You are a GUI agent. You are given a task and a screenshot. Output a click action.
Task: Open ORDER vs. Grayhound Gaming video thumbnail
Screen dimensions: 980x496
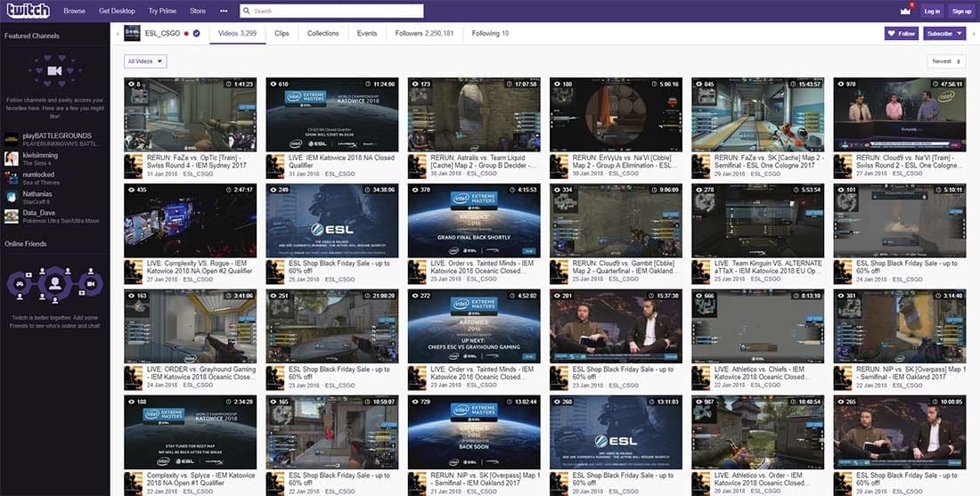(x=190, y=326)
